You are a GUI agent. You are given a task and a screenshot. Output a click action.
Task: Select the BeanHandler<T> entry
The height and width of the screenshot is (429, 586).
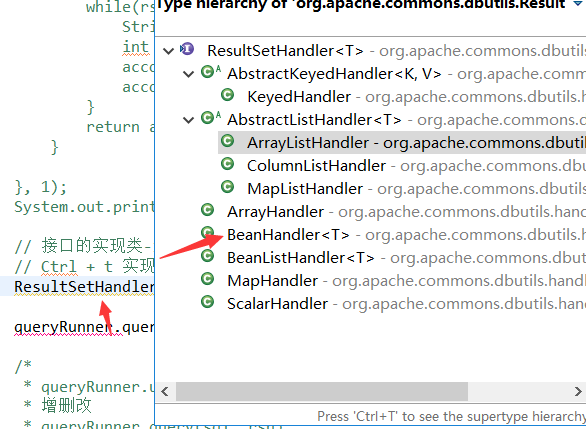(x=288, y=235)
